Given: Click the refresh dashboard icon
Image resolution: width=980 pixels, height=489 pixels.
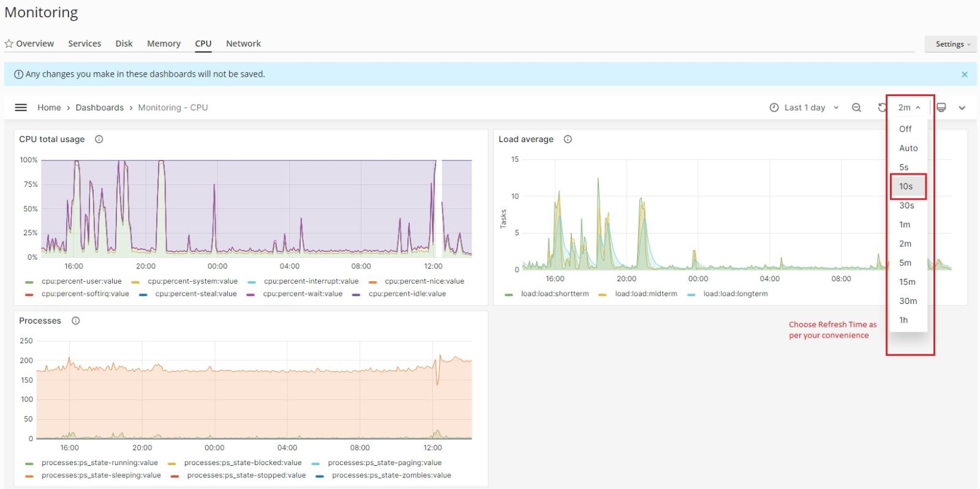Looking at the screenshot, I should 882,108.
